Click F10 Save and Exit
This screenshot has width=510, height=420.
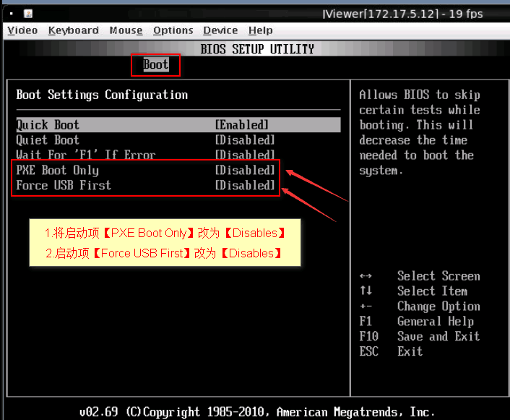coord(419,337)
